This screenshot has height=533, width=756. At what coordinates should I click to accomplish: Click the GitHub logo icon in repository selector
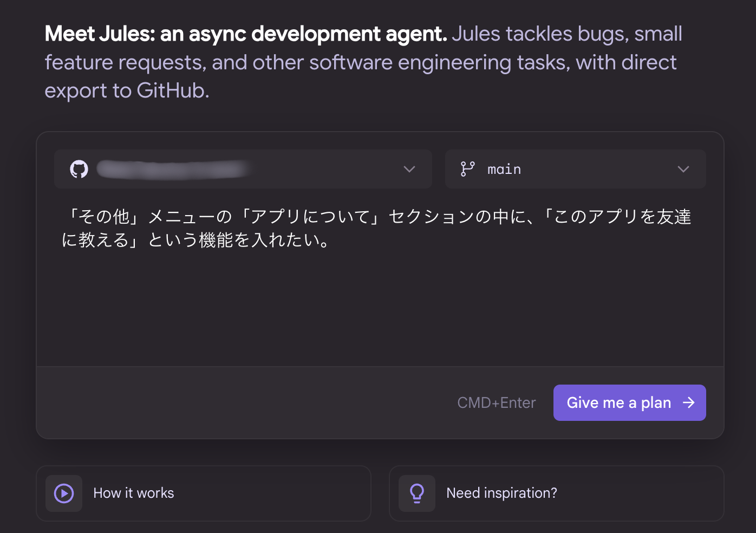point(79,169)
